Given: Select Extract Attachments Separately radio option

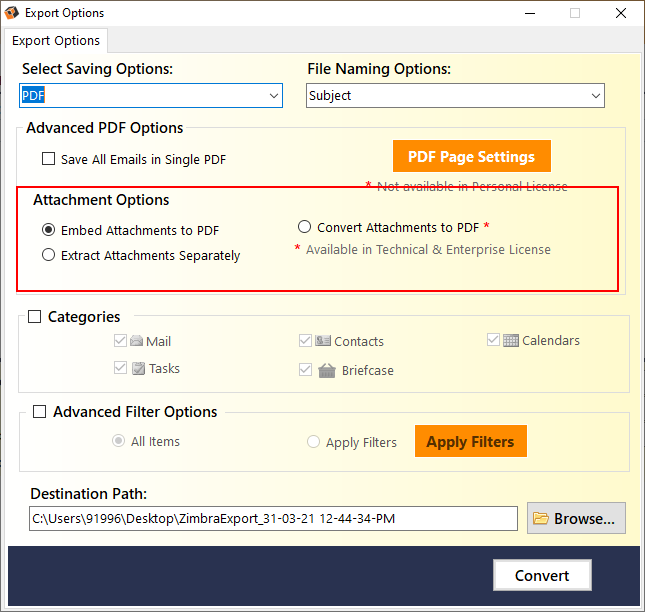Looking at the screenshot, I should (x=49, y=255).
